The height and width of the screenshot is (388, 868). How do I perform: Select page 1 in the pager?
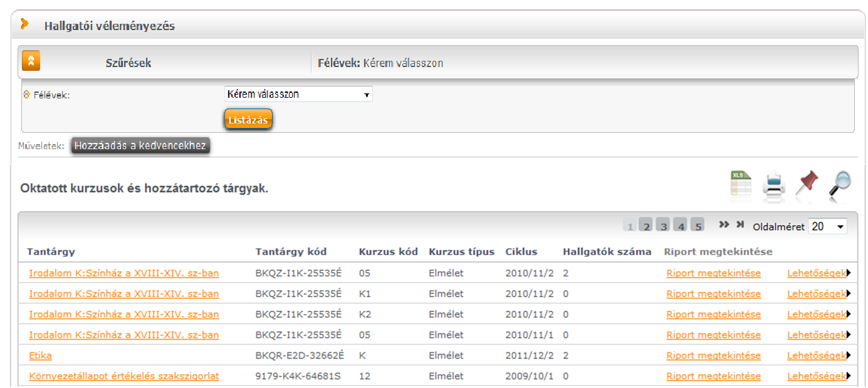pyautogui.click(x=630, y=226)
